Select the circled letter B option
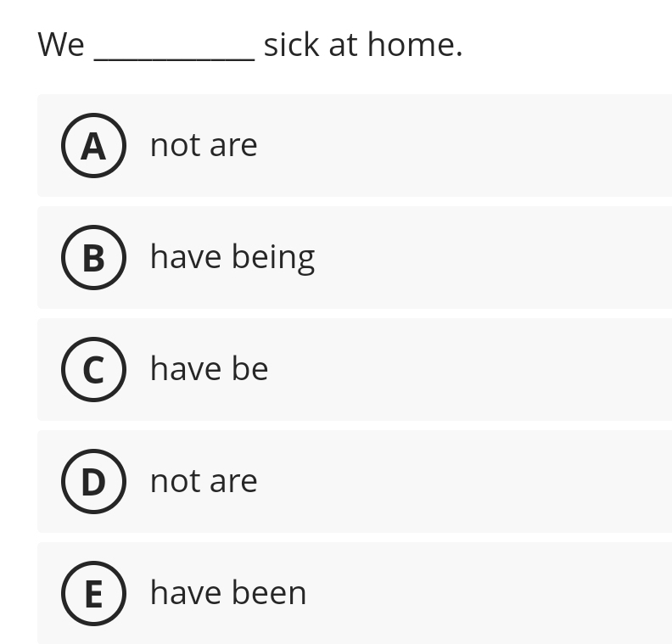The image size is (672, 644). coord(93,257)
